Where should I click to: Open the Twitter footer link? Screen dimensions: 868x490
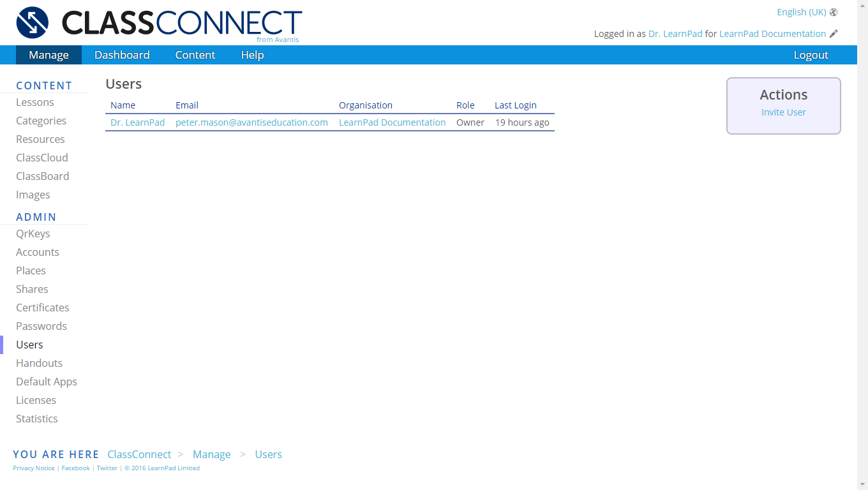click(107, 468)
